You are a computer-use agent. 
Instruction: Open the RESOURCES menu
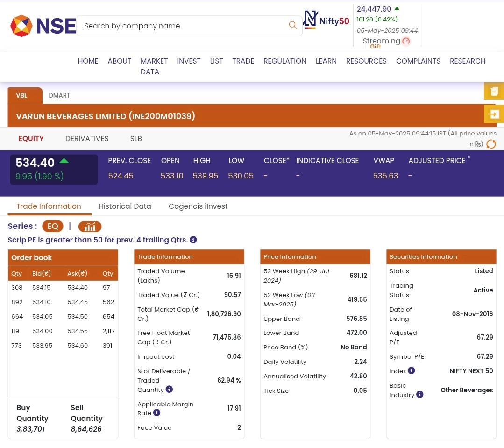(x=366, y=61)
